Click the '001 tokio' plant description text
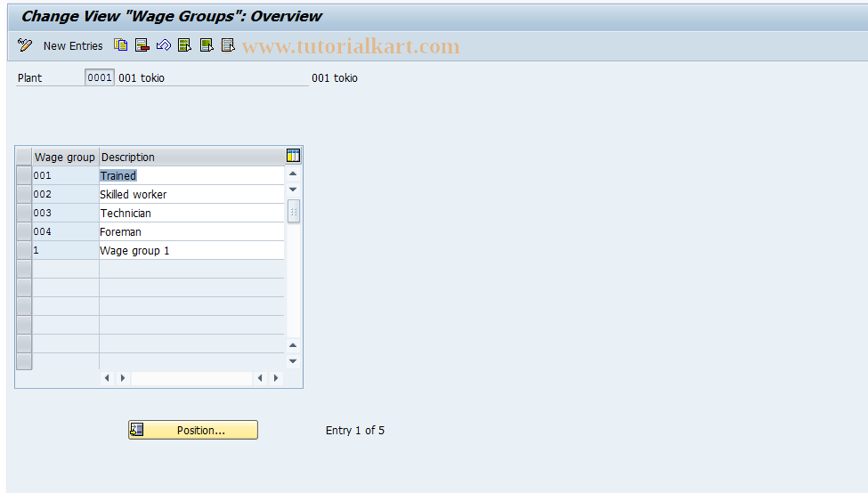 click(x=142, y=78)
